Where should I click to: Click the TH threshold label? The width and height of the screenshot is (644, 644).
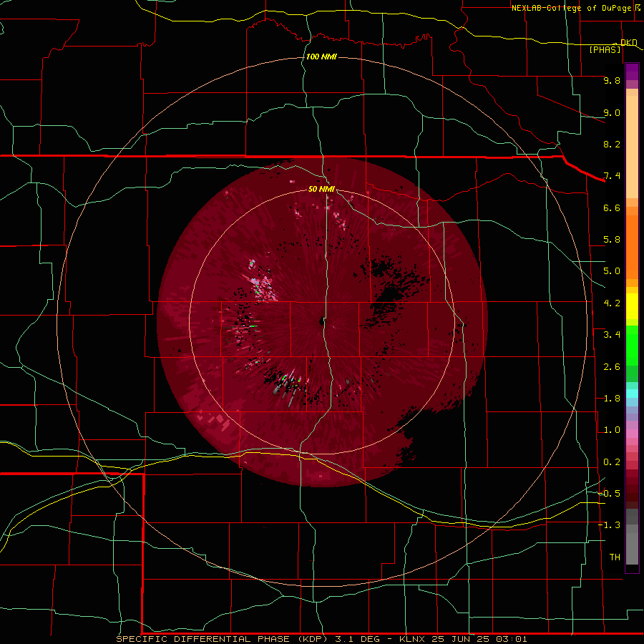(615, 557)
